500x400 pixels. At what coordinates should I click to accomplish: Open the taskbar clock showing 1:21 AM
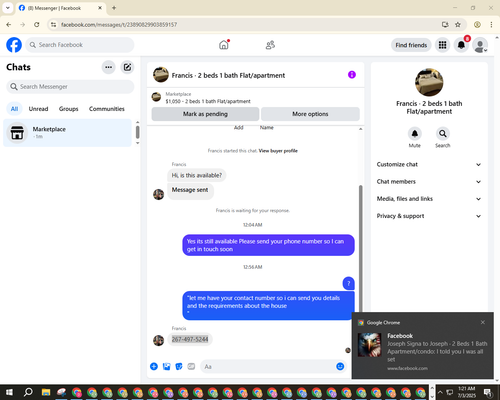pyautogui.click(x=467, y=392)
